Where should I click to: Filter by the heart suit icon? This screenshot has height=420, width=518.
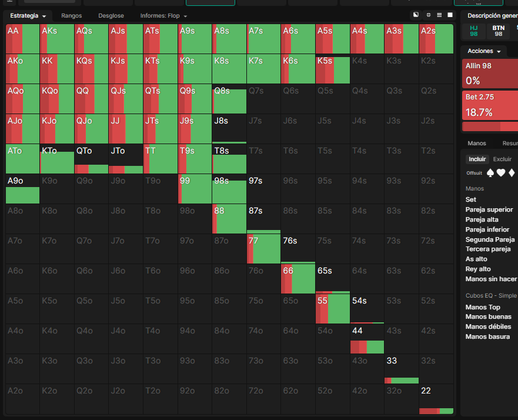(x=501, y=173)
